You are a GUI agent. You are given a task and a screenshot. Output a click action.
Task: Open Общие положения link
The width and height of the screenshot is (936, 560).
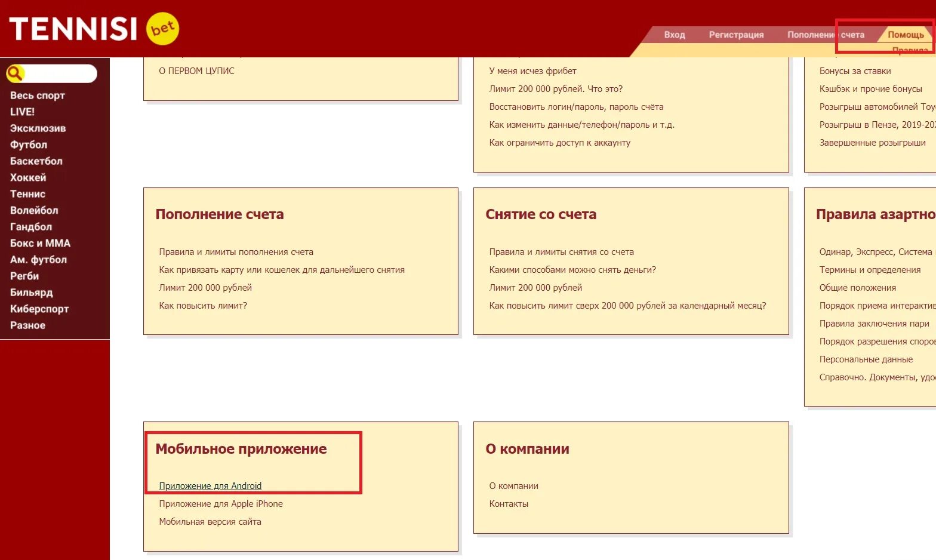tap(857, 288)
